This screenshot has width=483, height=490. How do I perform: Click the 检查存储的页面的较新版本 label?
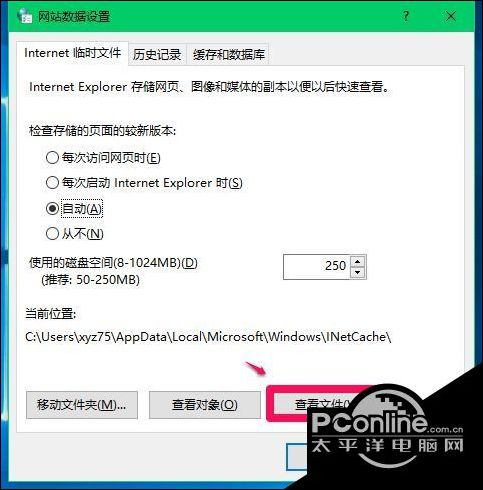coord(103,131)
